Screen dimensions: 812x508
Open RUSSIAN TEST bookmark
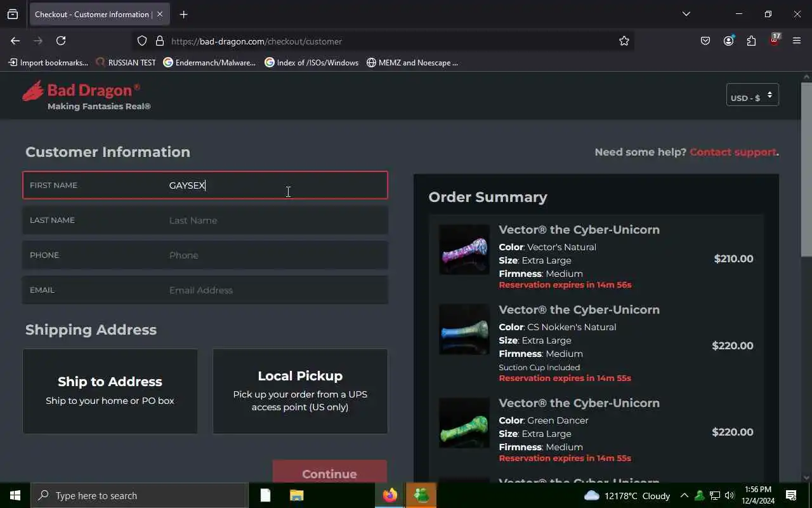(126, 62)
